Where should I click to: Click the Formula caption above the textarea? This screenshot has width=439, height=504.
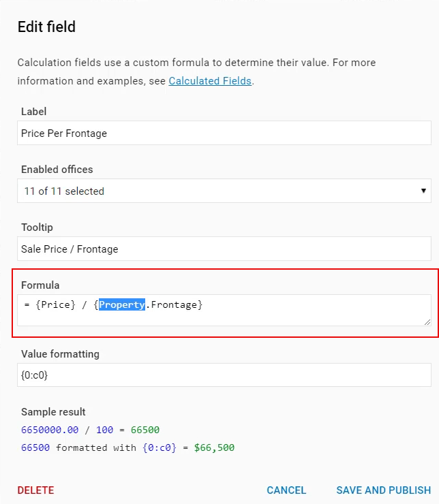40,285
